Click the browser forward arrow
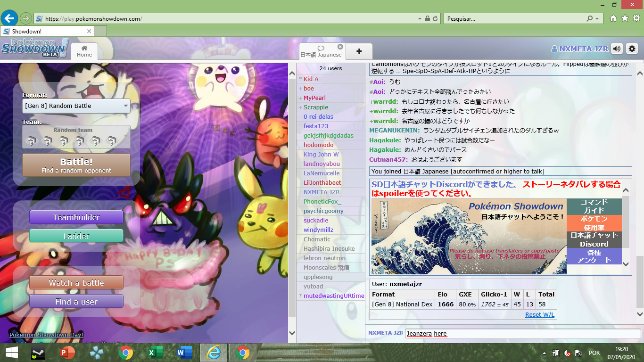Screen dimensions: 644x362 point(26,18)
